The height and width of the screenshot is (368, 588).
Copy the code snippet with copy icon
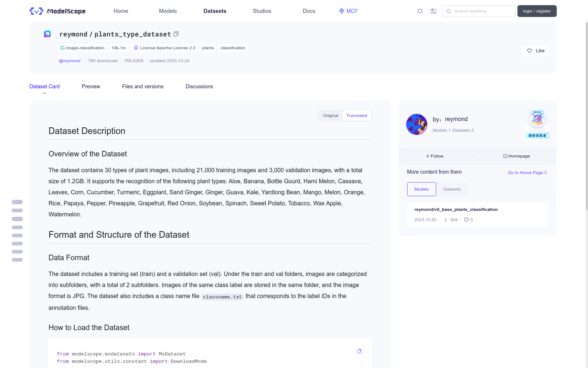(x=359, y=351)
